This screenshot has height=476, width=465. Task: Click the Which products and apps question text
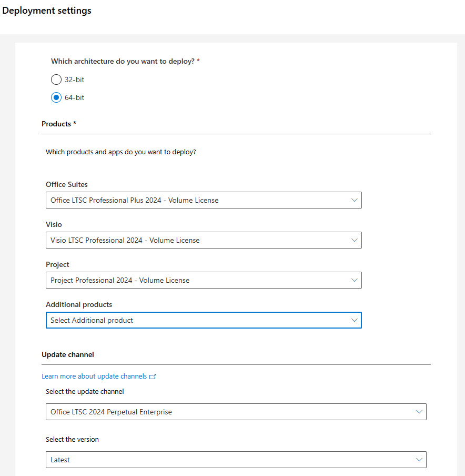121,152
